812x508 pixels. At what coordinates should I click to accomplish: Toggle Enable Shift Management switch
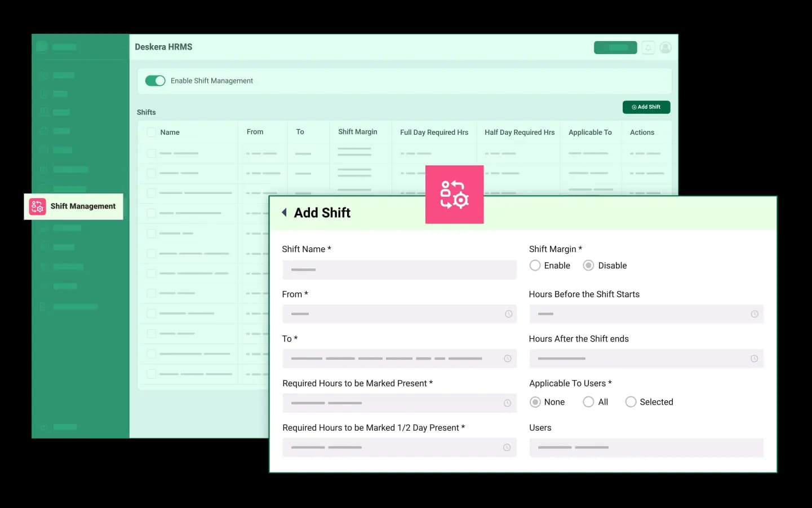coord(155,81)
